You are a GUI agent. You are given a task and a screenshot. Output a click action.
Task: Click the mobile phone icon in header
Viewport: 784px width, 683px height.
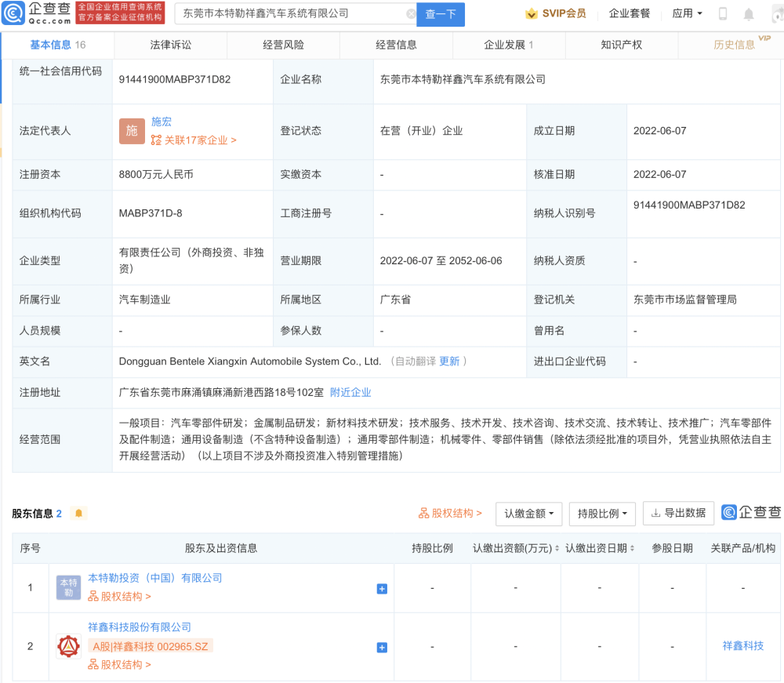coord(723,14)
